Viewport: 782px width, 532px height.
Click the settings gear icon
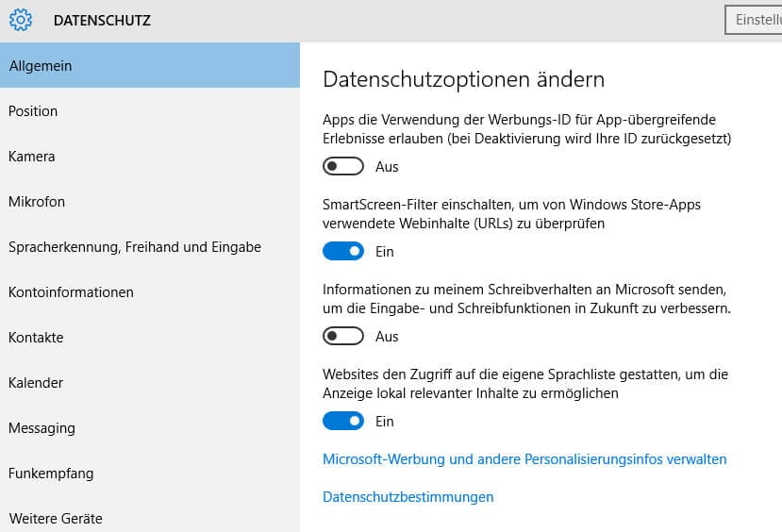20,20
